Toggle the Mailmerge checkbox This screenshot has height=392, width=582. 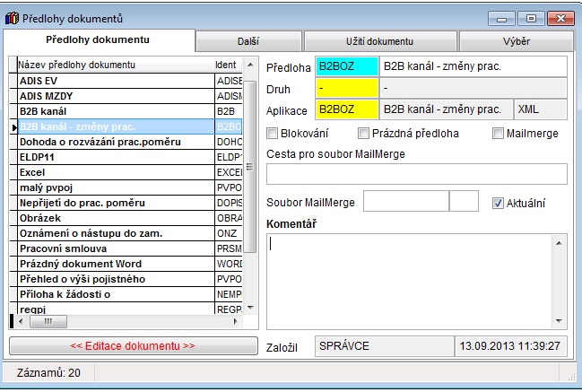pyautogui.click(x=499, y=134)
